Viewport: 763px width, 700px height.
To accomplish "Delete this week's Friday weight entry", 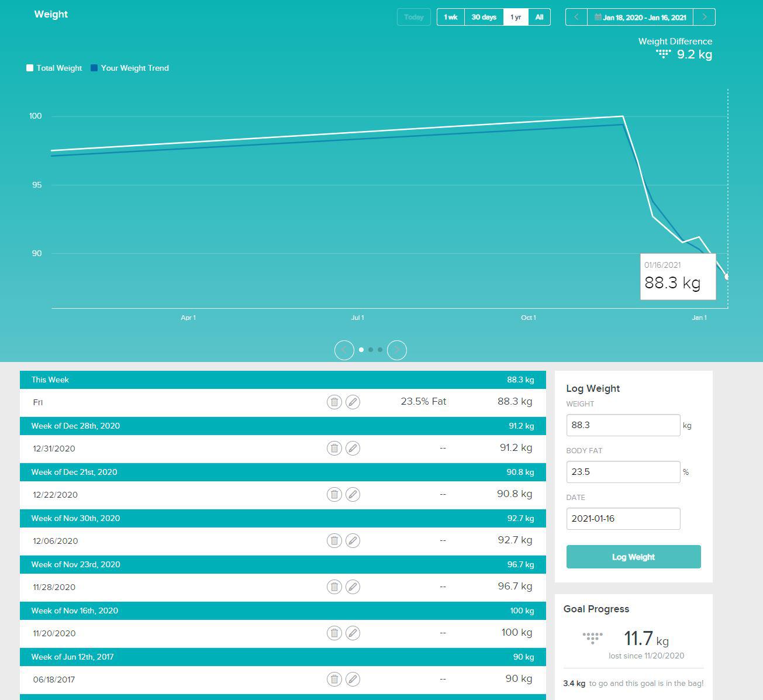I will click(x=334, y=402).
